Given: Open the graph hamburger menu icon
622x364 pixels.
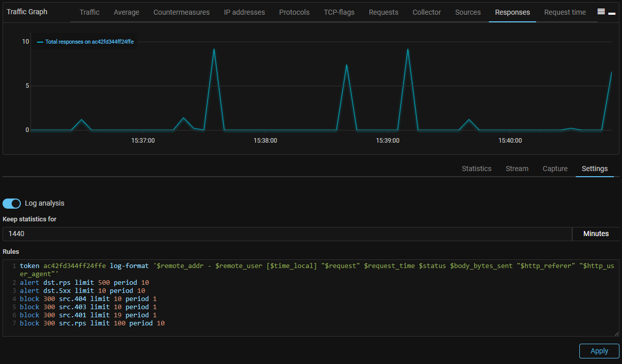Looking at the screenshot, I should (601, 12).
